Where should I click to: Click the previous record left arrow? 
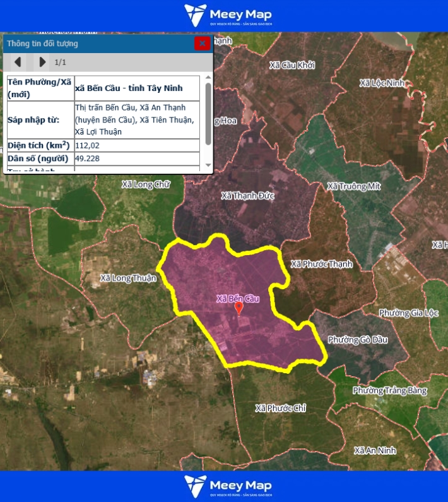click(x=18, y=62)
